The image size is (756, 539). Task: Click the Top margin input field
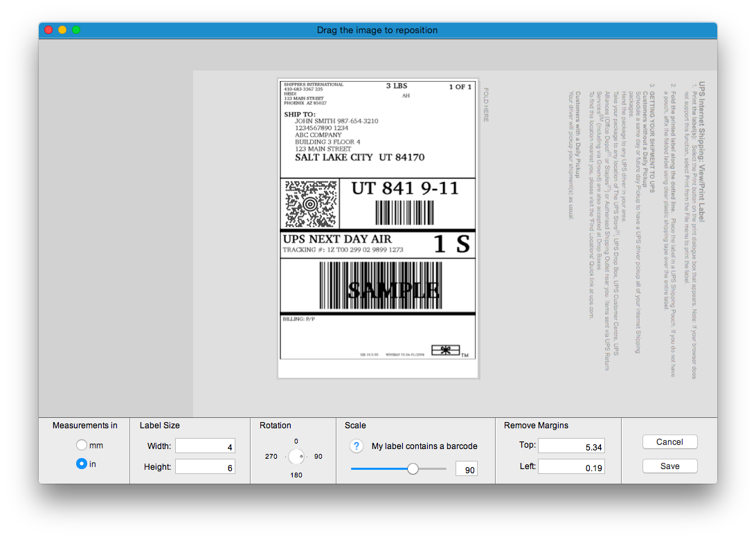pos(571,446)
